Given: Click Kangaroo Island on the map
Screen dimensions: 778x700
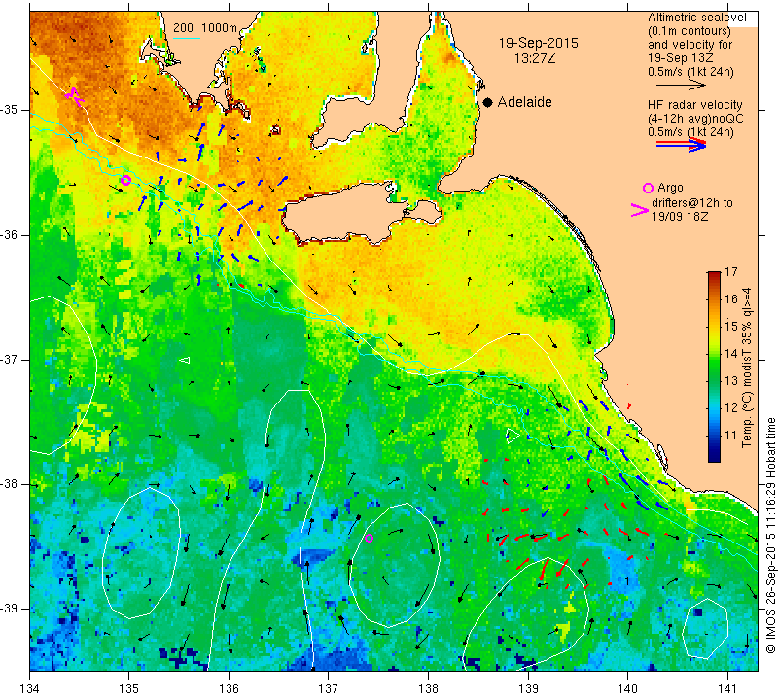Looking at the screenshot, I should 347,213.
